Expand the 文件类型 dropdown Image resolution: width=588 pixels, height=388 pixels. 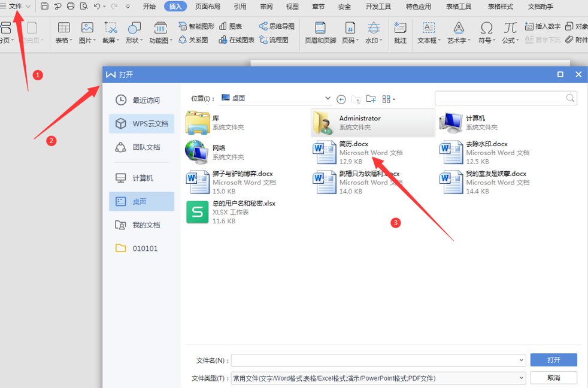click(x=522, y=378)
